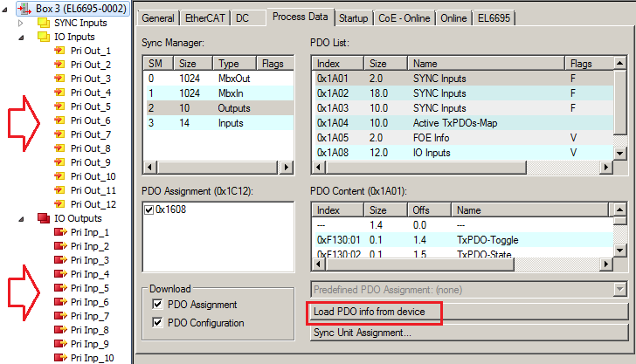Click the Pri Out_3 input variable icon
The width and height of the screenshot is (636, 364).
(x=59, y=79)
